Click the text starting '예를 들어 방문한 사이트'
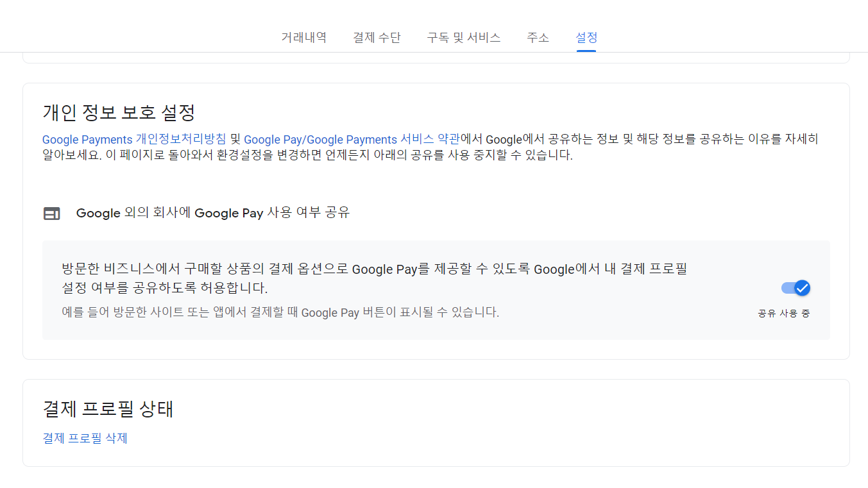868x488 pixels. pyautogui.click(x=280, y=312)
